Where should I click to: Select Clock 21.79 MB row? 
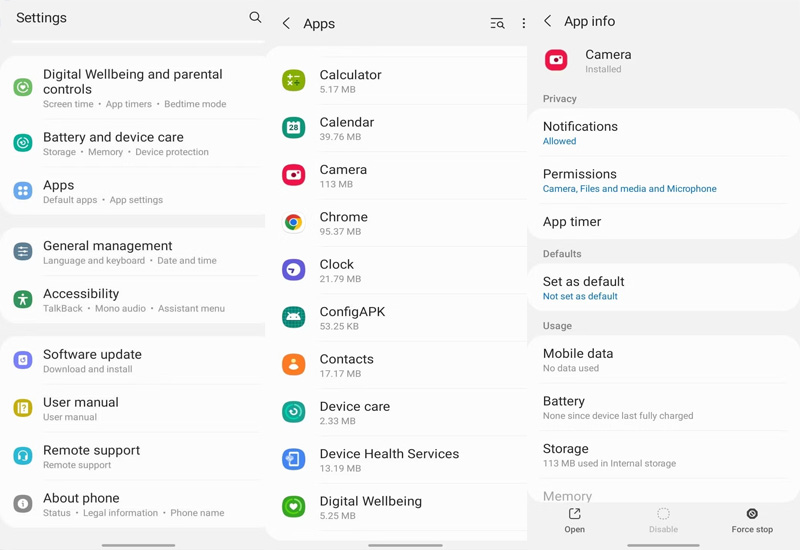pyautogui.click(x=397, y=271)
